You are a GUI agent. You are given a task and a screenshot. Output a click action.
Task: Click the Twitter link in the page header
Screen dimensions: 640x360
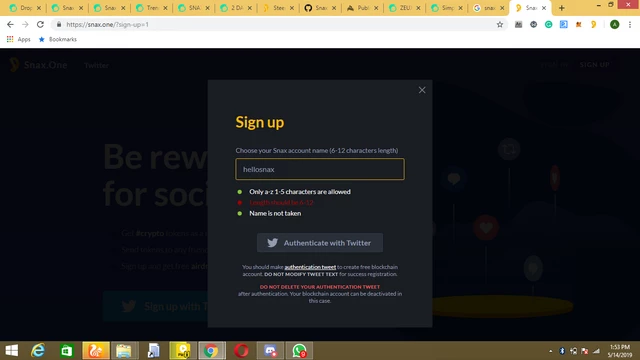(x=96, y=65)
